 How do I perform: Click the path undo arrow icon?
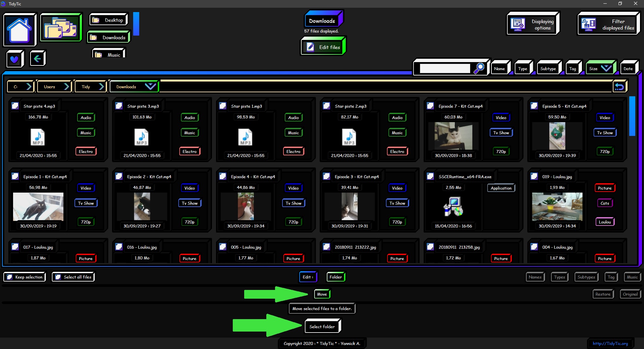click(619, 87)
